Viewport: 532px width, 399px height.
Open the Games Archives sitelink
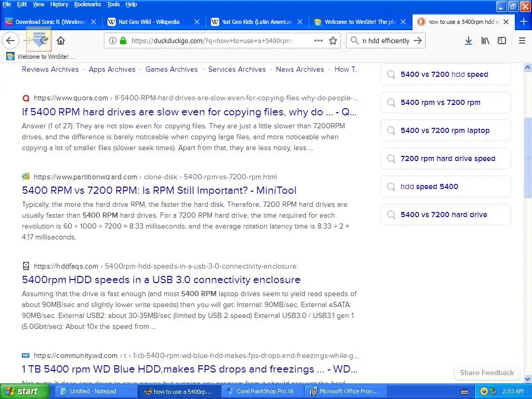point(171,69)
